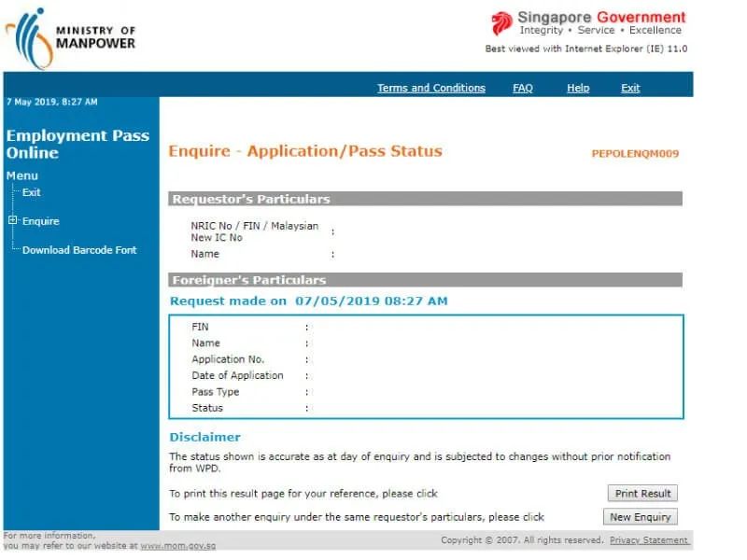Viewport: 747px width, 560px height.
Task: Click the Singapore Government text logo
Action: pyautogui.click(x=602, y=18)
